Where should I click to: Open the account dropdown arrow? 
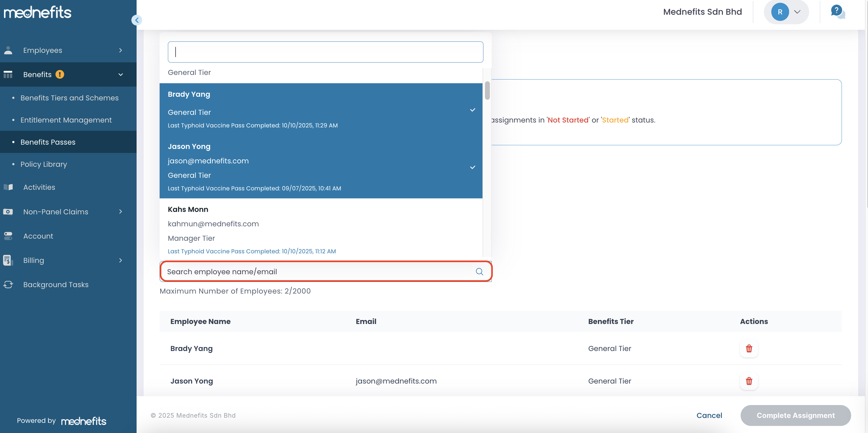(x=797, y=12)
